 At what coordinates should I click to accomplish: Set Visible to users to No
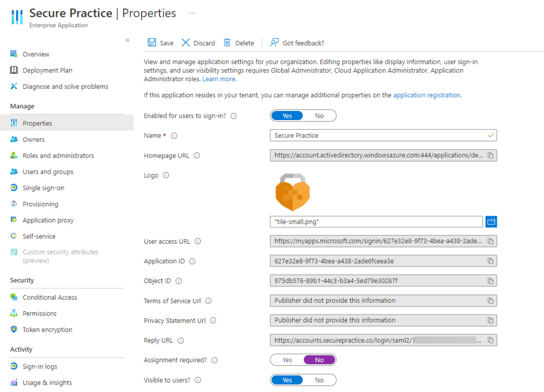coord(319,380)
